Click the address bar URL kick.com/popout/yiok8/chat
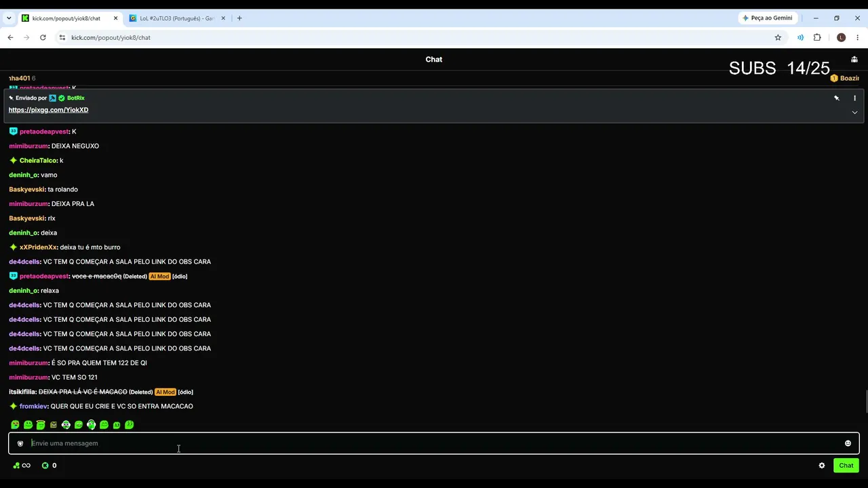868x488 pixels. click(x=111, y=38)
